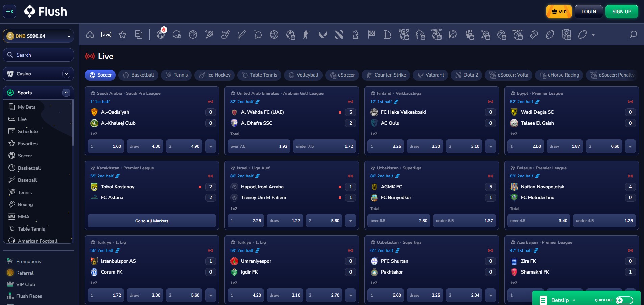The image size is (644, 305).
Task: Pick under 4.5 at 1.25 for Naftan Novopolotsk
Action: click(x=604, y=221)
